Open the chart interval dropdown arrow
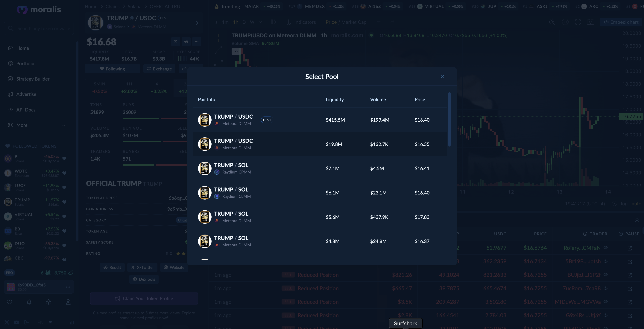The image size is (644, 329). (x=260, y=22)
